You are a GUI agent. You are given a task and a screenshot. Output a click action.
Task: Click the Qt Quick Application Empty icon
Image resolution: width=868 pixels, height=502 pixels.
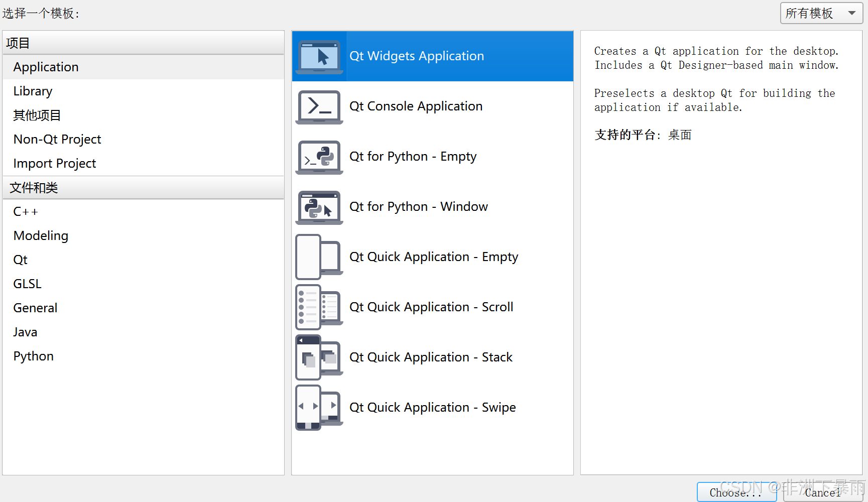tap(319, 257)
